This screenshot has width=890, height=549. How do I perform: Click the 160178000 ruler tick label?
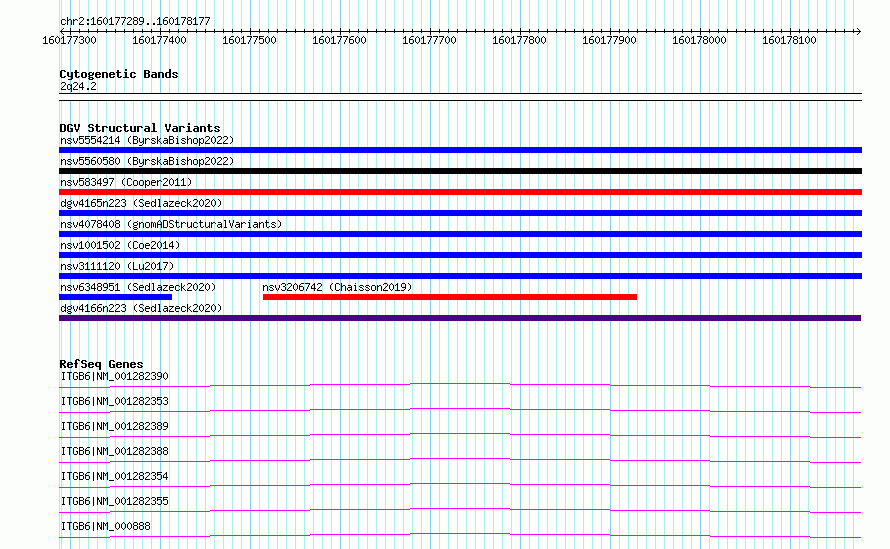(x=699, y=40)
